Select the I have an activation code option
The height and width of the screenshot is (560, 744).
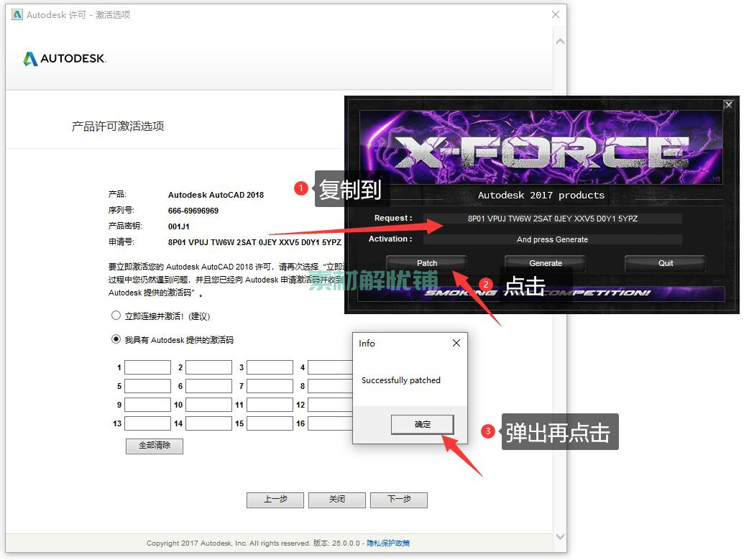pos(116,339)
